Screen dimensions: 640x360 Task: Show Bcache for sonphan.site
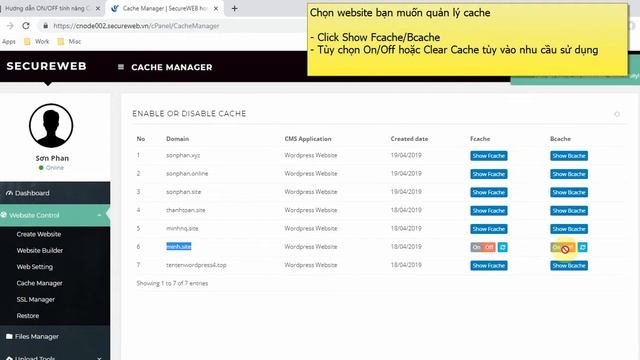coord(569,192)
